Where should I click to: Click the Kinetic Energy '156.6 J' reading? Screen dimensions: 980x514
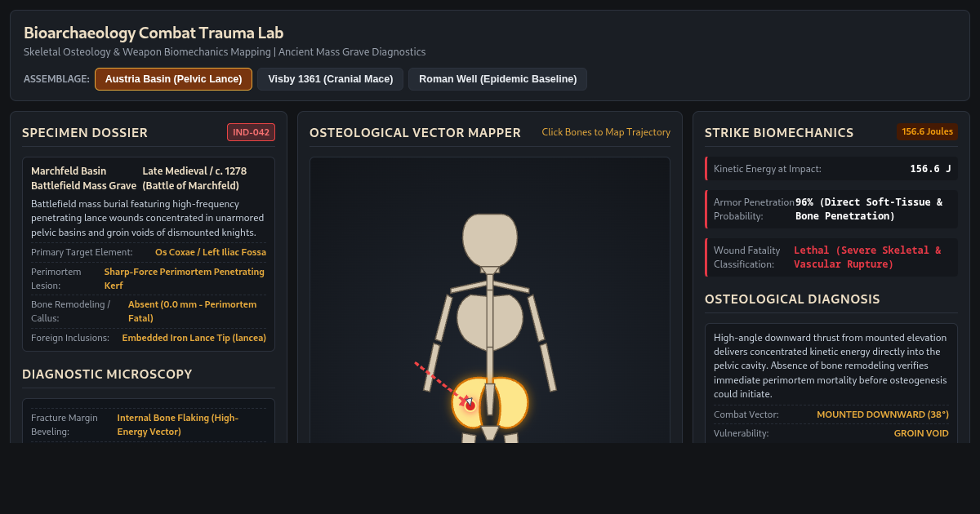930,169
